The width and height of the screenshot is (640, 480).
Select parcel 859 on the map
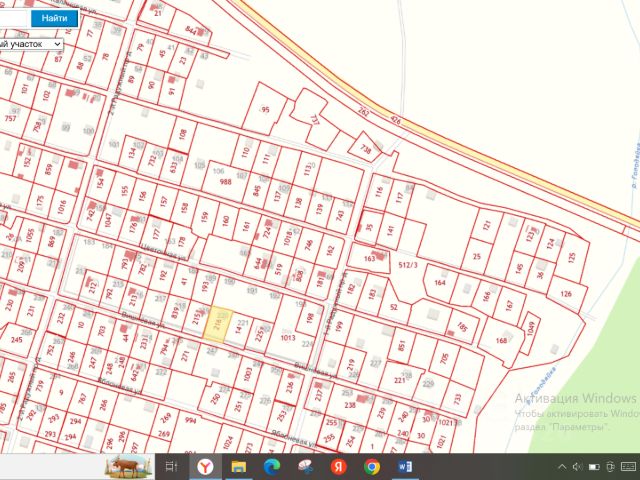click(x=49, y=169)
